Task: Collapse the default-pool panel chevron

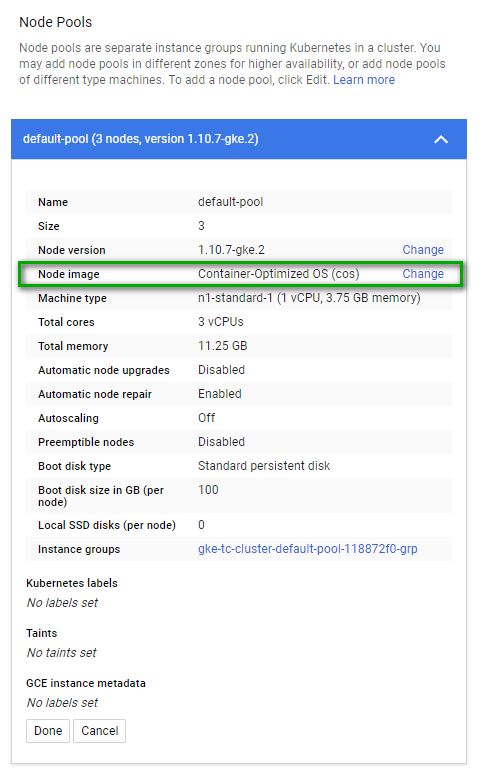Action: (441, 139)
